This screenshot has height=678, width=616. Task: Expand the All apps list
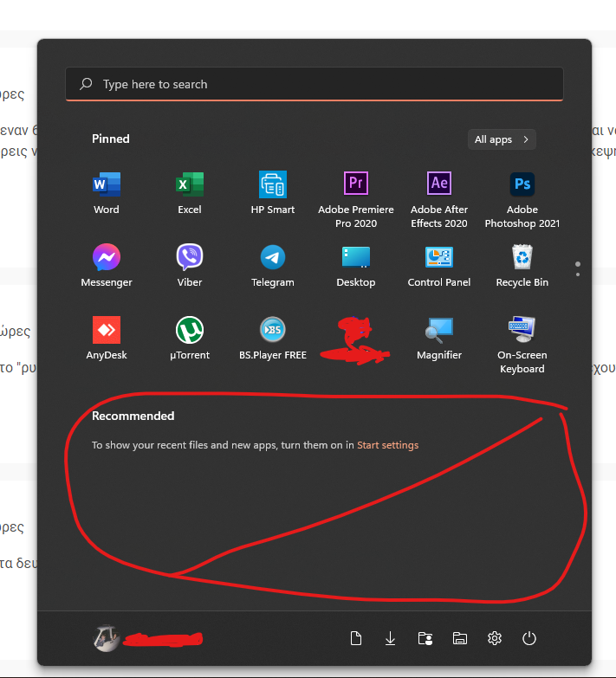(x=502, y=139)
